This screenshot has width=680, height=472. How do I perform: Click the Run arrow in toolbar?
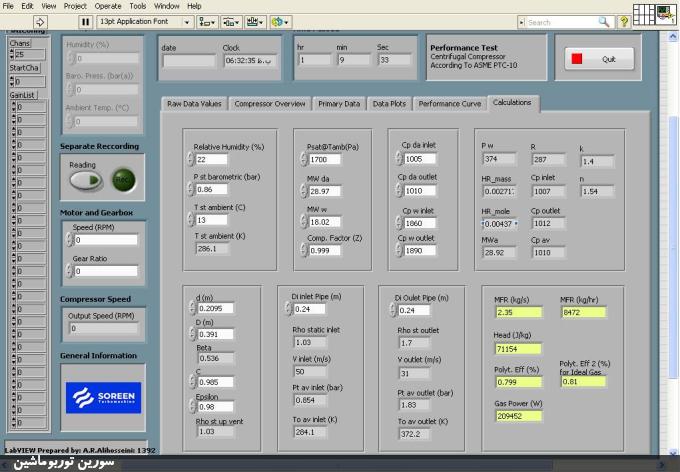pyautogui.click(x=40, y=21)
